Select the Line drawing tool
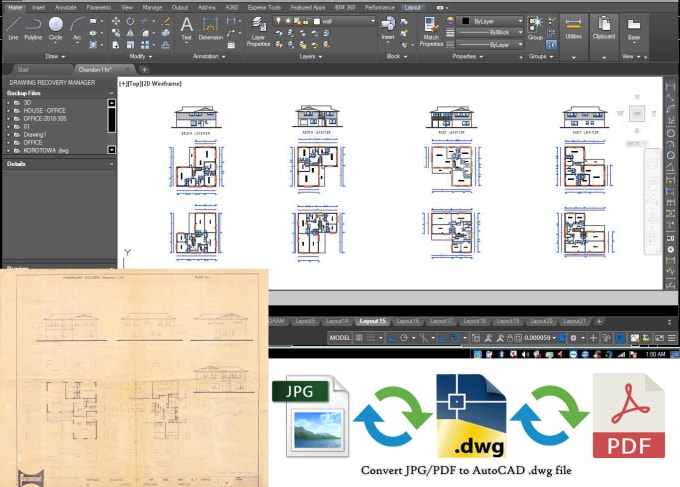 point(13,29)
